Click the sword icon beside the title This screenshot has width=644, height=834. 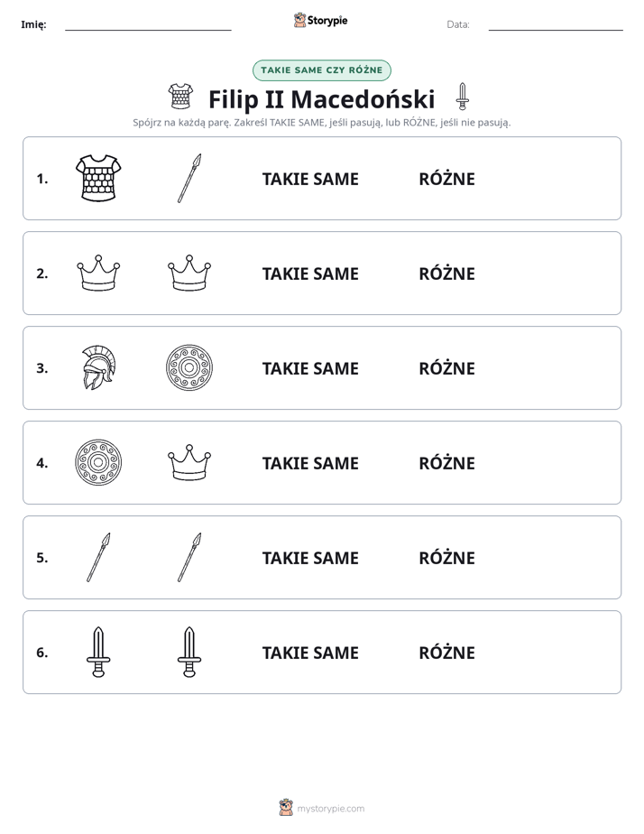tap(463, 97)
